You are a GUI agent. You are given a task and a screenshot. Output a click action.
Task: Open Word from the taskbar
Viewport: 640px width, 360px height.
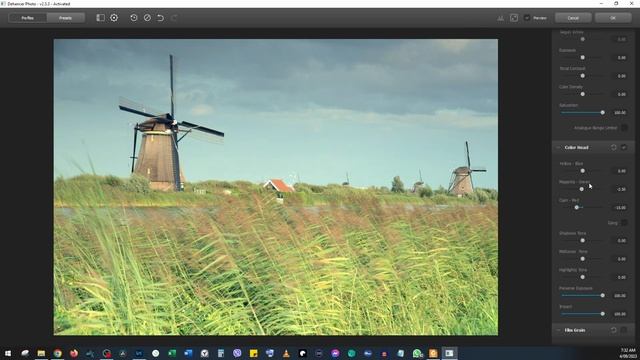(x=188, y=353)
